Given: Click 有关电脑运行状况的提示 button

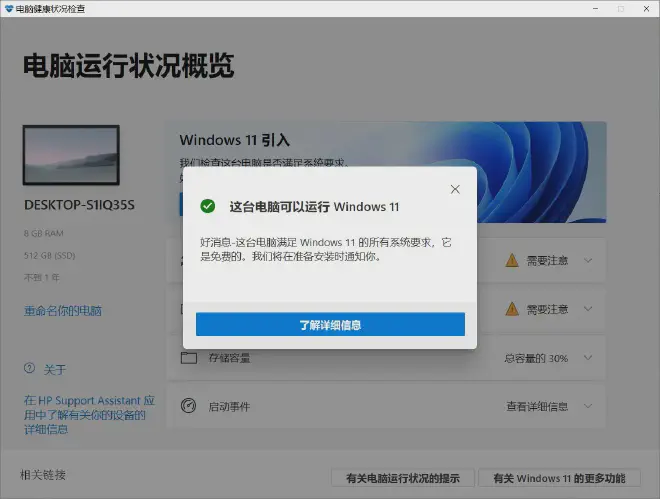Looking at the screenshot, I should [403, 478].
